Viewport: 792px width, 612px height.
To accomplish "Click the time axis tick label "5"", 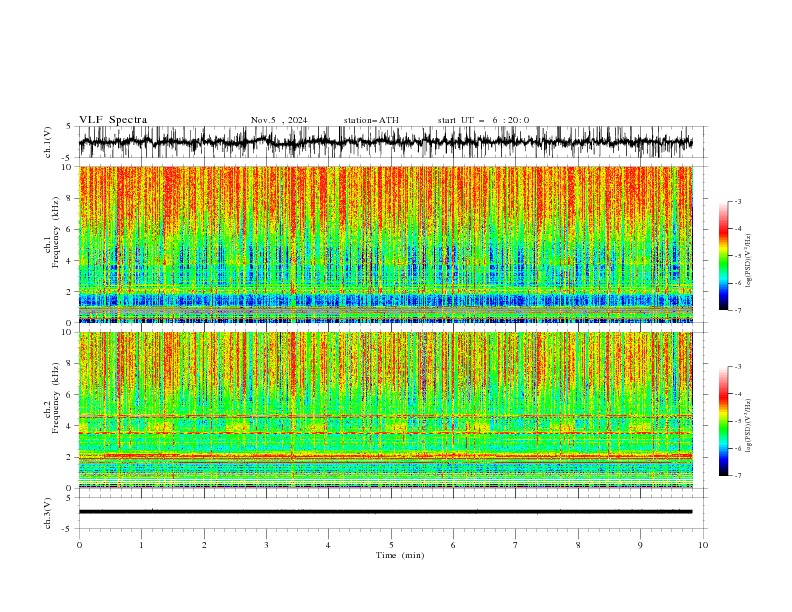I will tap(391, 545).
